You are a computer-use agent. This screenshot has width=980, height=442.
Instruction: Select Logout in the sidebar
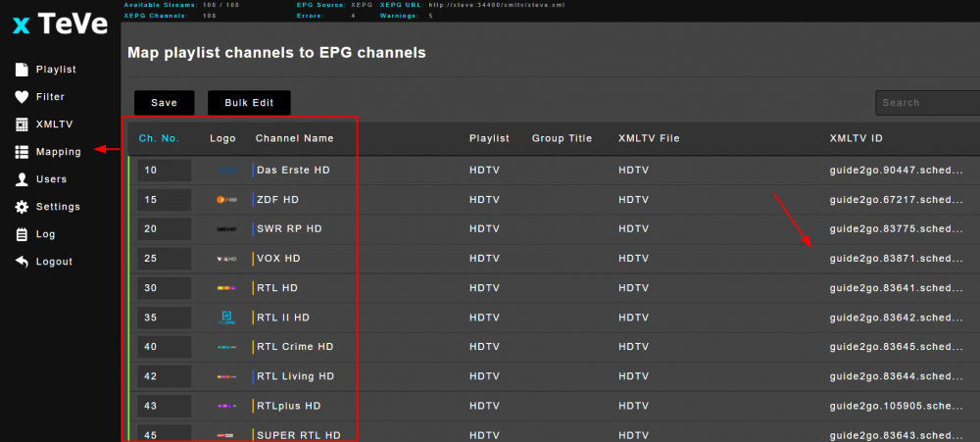click(x=54, y=262)
